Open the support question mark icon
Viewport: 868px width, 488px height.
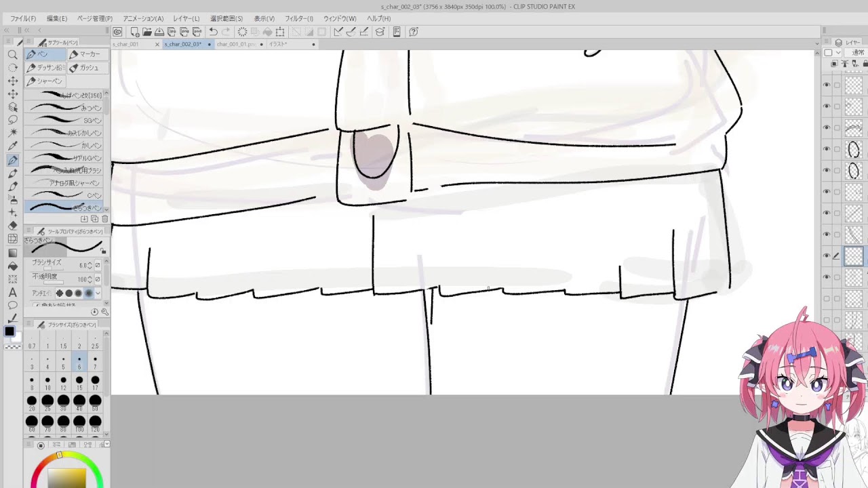pyautogui.click(x=413, y=32)
